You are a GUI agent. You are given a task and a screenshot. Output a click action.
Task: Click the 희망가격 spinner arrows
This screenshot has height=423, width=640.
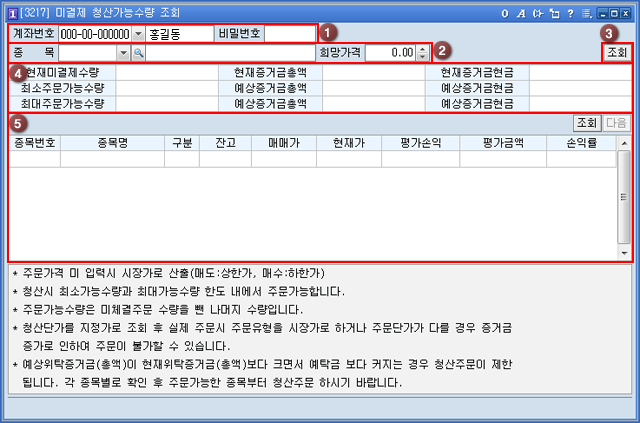click(422, 52)
